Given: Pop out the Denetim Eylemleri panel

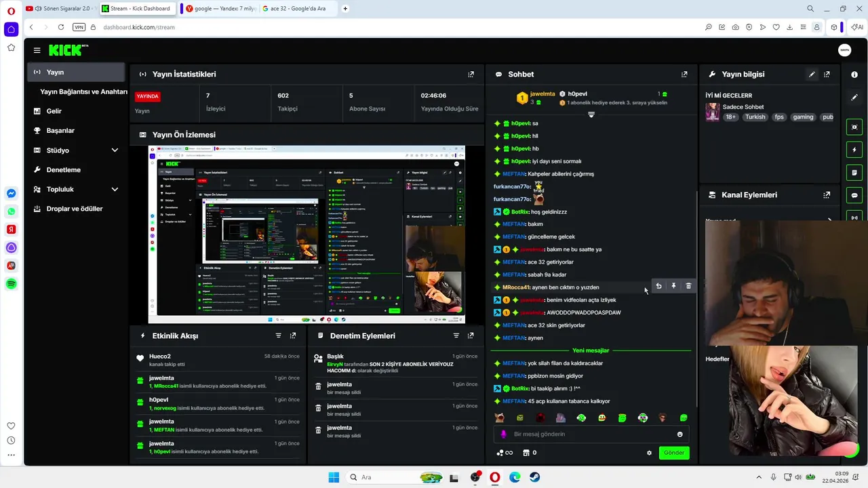Looking at the screenshot, I should click(x=471, y=335).
